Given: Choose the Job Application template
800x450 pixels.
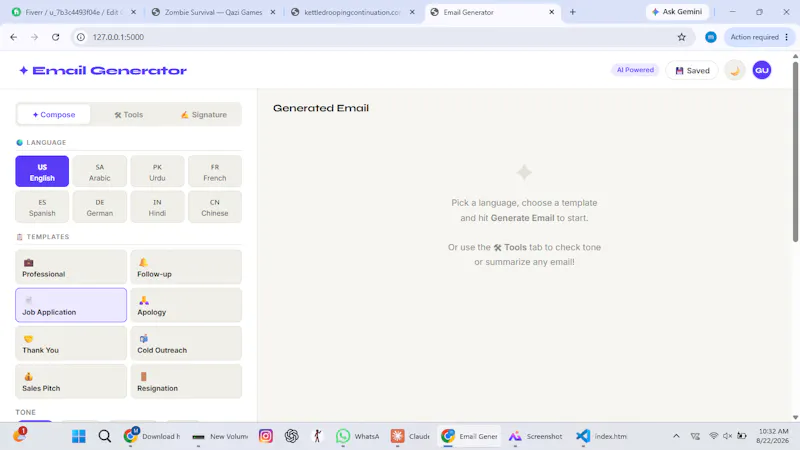Looking at the screenshot, I should tap(71, 305).
